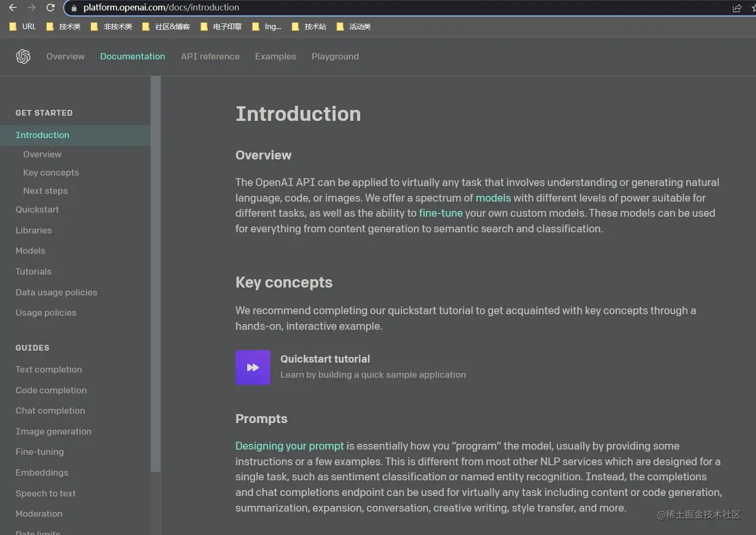The height and width of the screenshot is (535, 756).
Task: Switch to the API reference tab
Action: (x=210, y=56)
